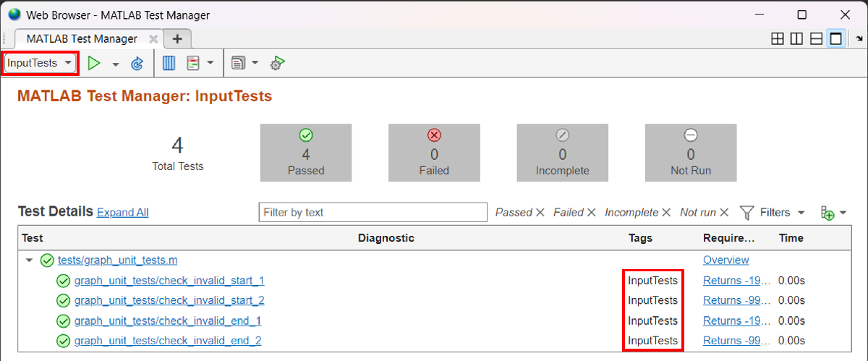This screenshot has width=868, height=361.
Task: Switch to four-pane grid layout icon
Action: tap(778, 39)
